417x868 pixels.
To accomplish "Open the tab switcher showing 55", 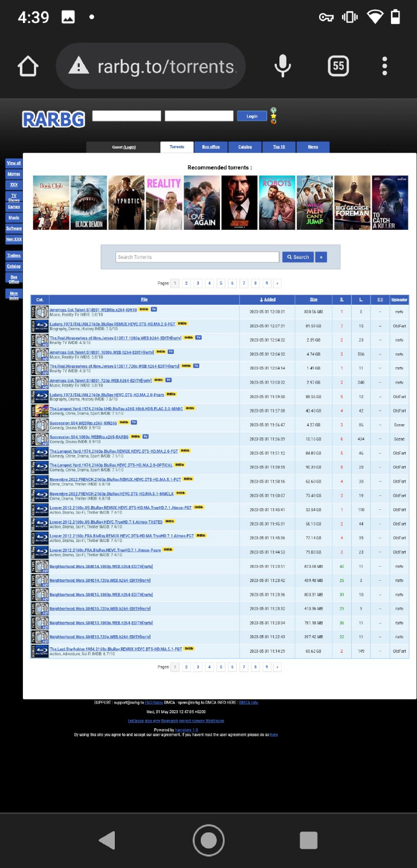I will pos(338,66).
